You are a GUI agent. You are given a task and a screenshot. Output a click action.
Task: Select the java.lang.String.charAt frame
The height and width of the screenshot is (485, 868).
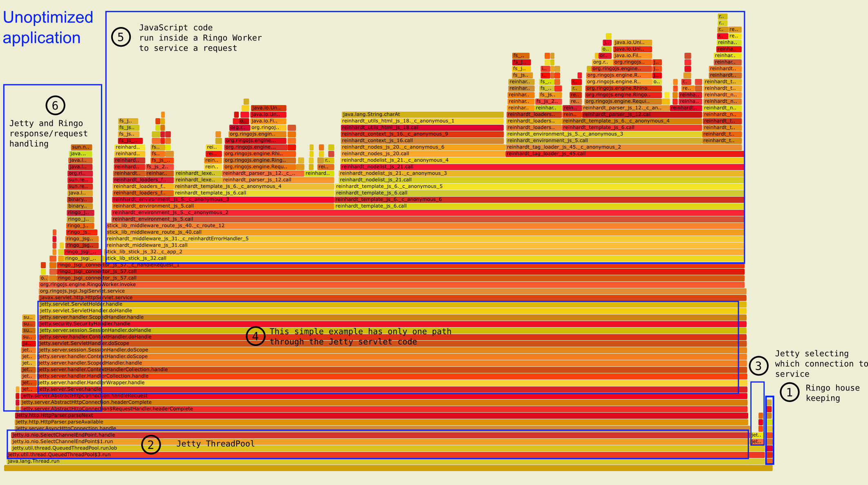pyautogui.click(x=422, y=115)
